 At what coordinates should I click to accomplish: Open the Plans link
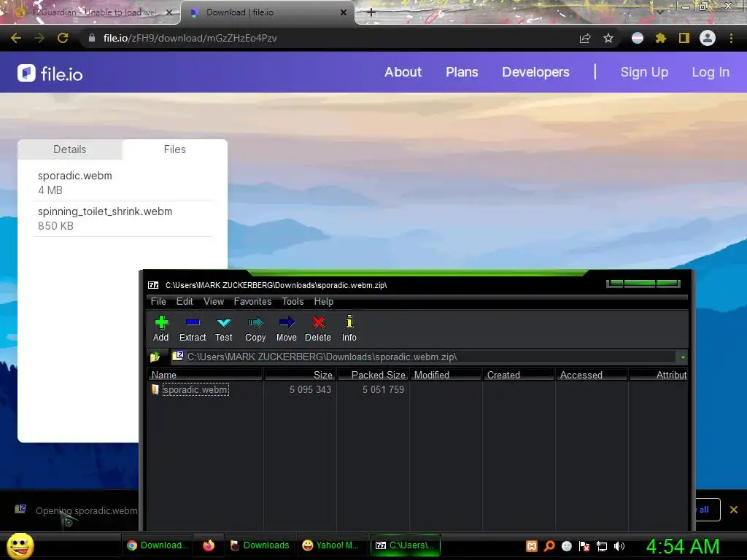[462, 72]
